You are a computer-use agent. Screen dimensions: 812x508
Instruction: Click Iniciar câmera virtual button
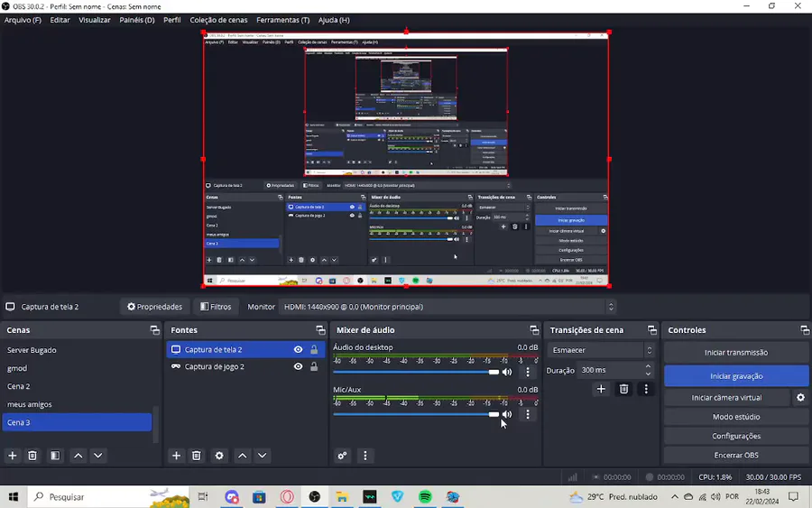726,398
